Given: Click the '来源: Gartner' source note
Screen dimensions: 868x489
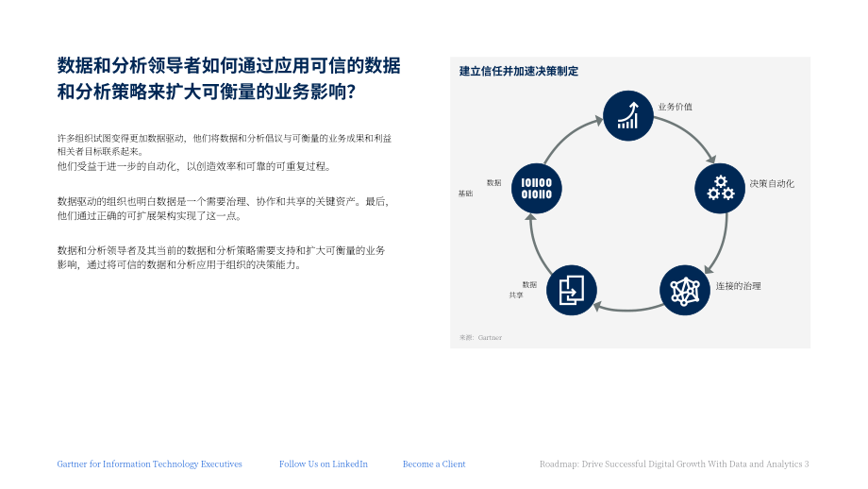Looking at the screenshot, I should tap(480, 337).
